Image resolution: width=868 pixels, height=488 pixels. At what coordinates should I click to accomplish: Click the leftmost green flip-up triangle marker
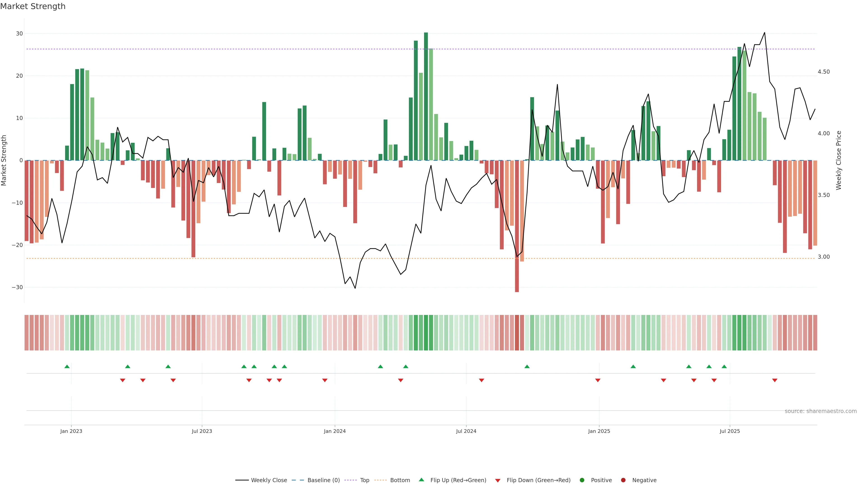[x=67, y=366]
